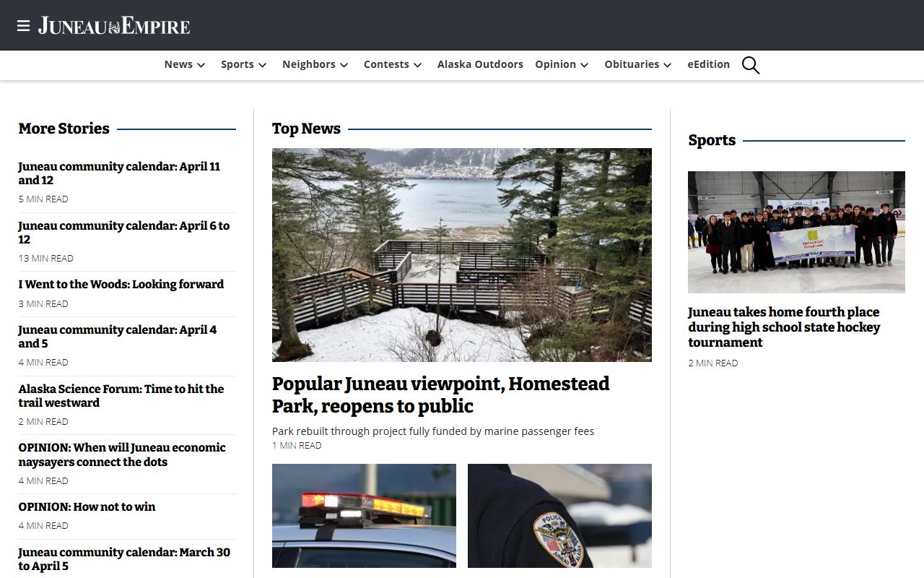Open Alaska Science Forum trail westward story
Viewport: 924px width, 578px height.
coord(121,396)
